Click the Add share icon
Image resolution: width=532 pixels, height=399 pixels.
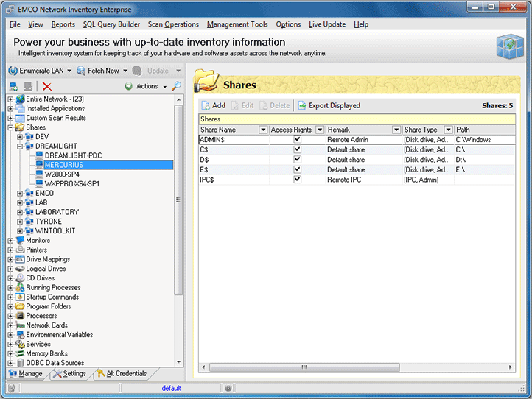pyautogui.click(x=206, y=105)
